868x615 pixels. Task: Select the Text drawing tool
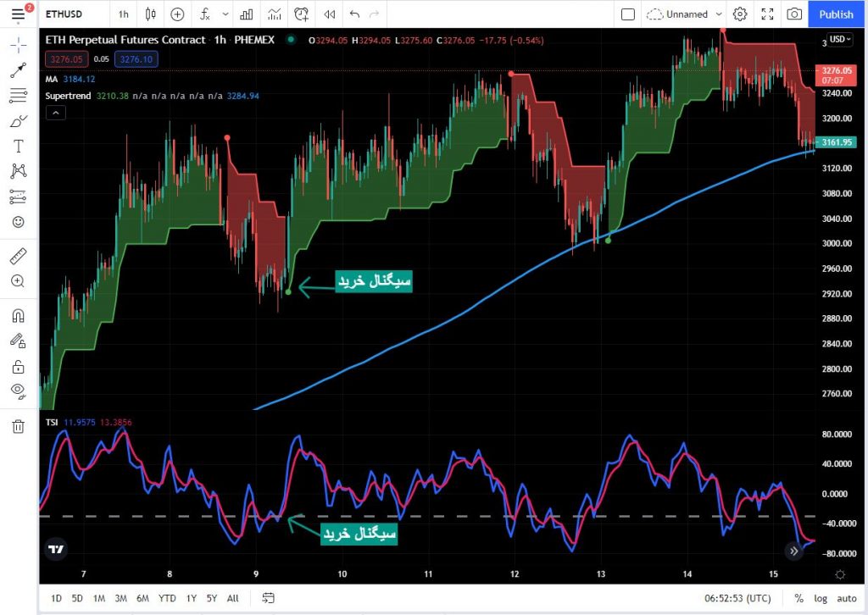[x=18, y=147]
